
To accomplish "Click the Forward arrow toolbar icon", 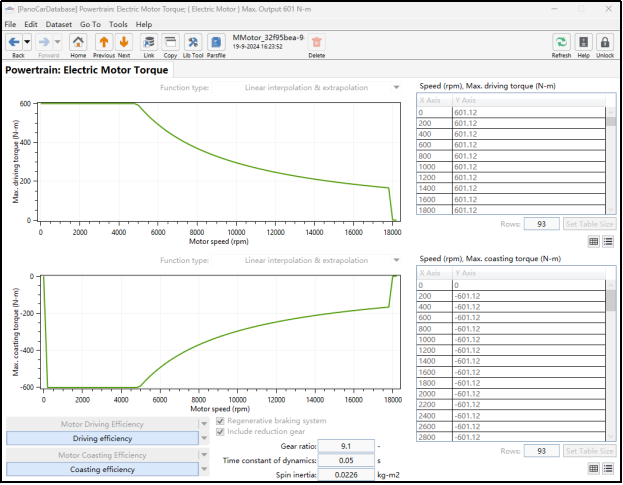I will [44, 42].
